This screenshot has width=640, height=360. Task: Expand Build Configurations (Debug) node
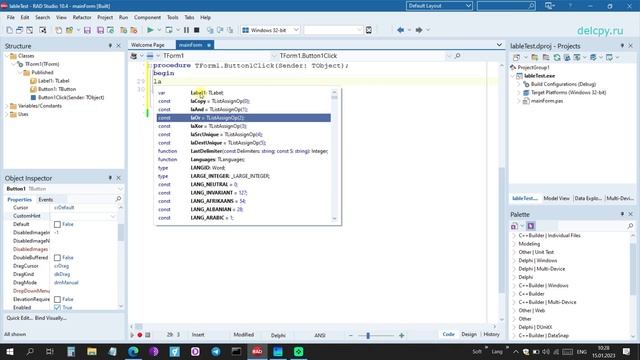519,84
